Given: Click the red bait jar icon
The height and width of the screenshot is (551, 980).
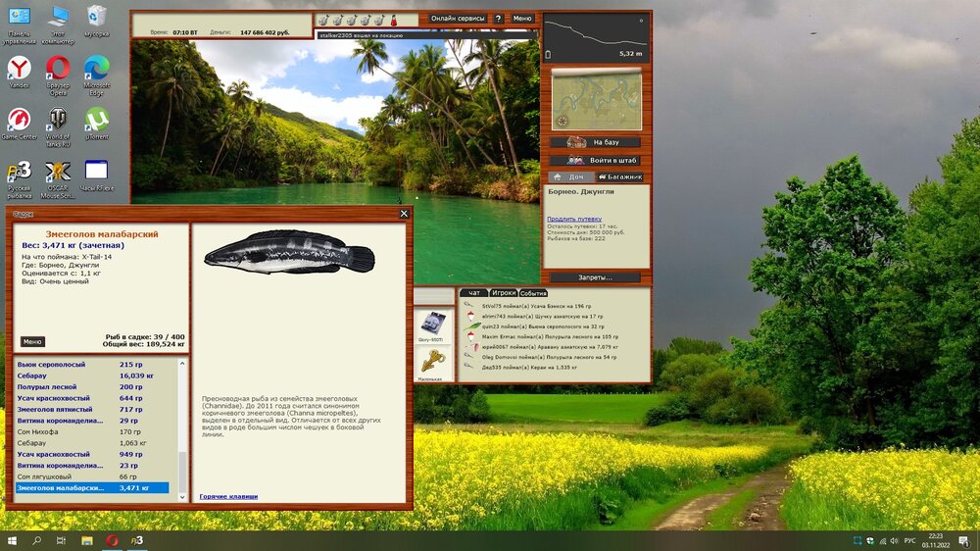Looking at the screenshot, I should tap(393, 20).
